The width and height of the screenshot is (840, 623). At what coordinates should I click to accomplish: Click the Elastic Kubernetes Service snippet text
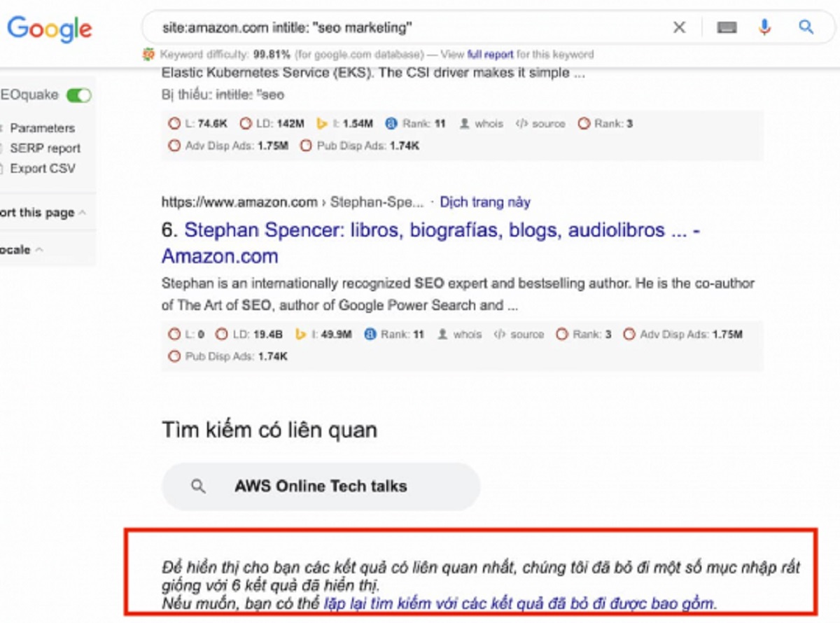[x=373, y=73]
